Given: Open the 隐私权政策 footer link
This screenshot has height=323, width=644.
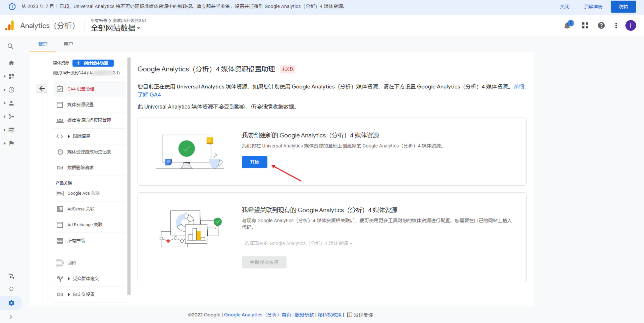Looking at the screenshot, I should (329, 315).
